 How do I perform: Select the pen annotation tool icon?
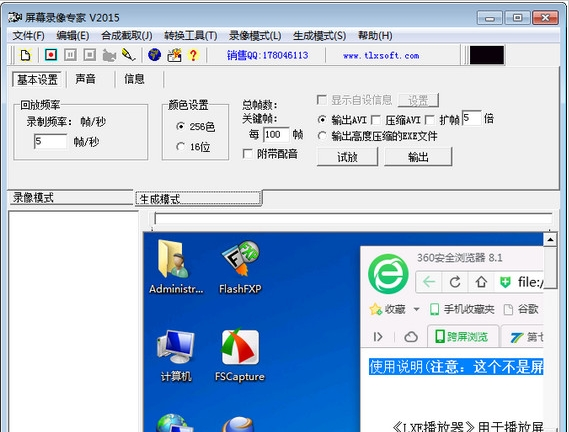(x=128, y=55)
